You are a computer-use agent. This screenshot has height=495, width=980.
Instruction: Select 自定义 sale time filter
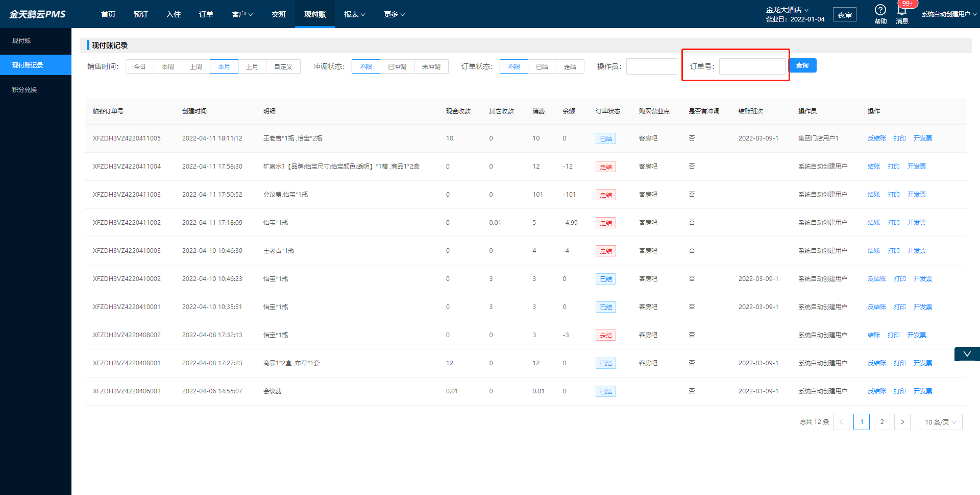[x=283, y=66]
